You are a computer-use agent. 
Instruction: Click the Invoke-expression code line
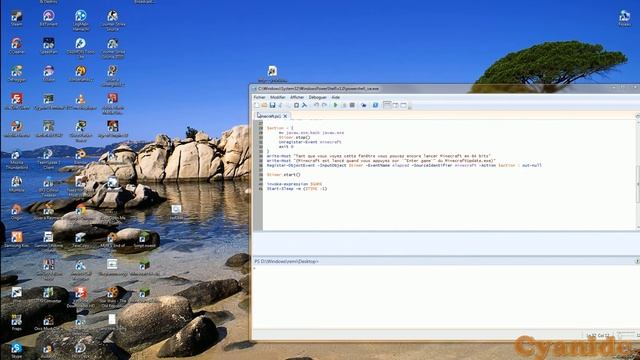294,184
